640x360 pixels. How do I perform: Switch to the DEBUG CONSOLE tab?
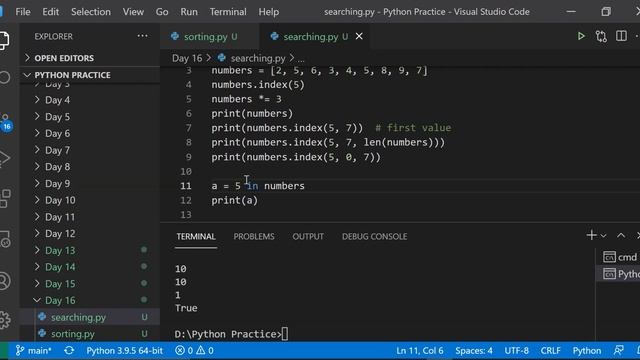[x=374, y=236]
